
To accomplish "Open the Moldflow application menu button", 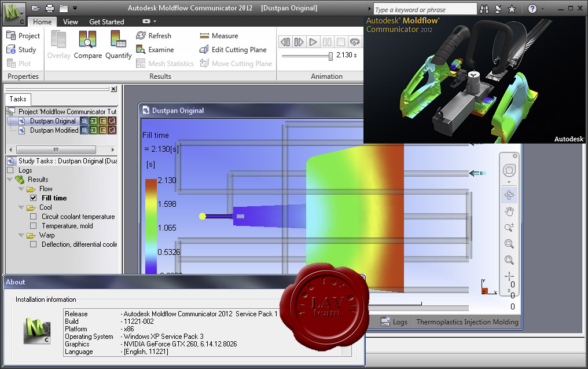I will pos(14,14).
